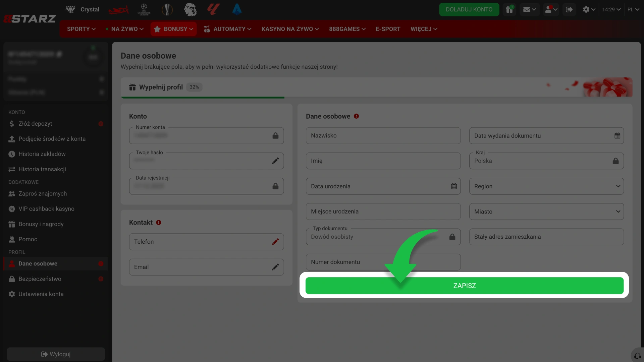Viewport: 644px width, 362px height.
Task: Click the support headset icon
Action: tap(637, 356)
